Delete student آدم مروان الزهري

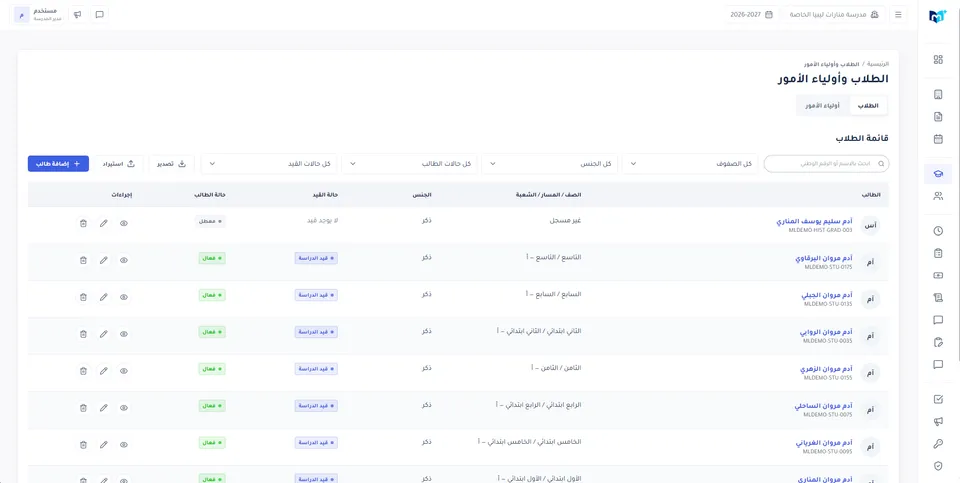[x=83, y=371]
